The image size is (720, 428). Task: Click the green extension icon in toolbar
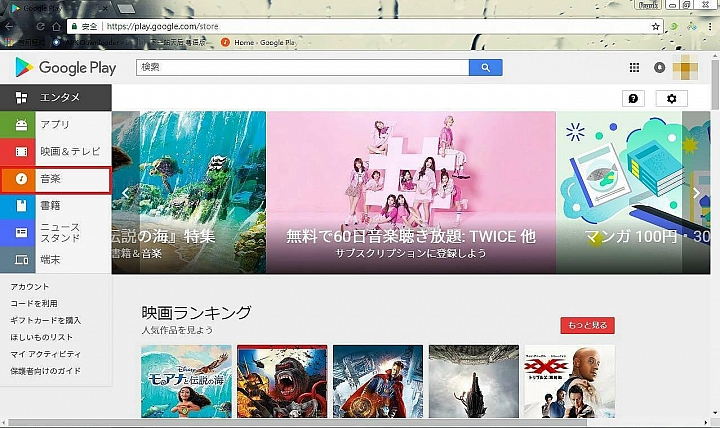[674, 27]
